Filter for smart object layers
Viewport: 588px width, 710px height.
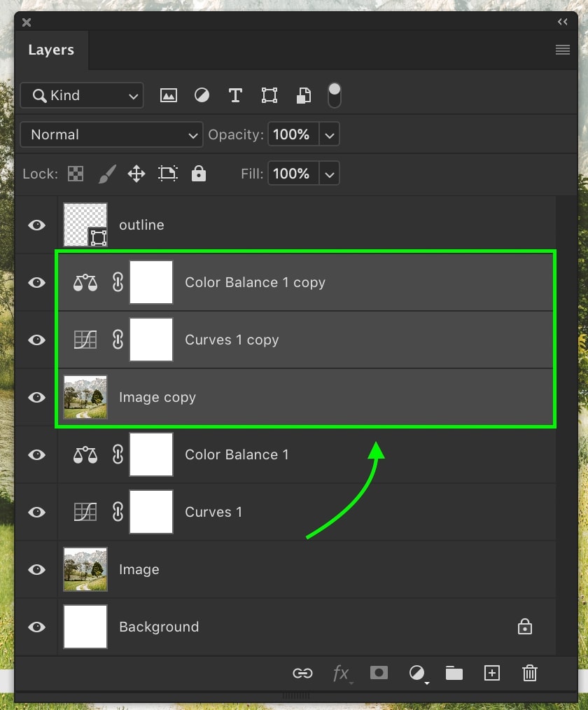[303, 95]
